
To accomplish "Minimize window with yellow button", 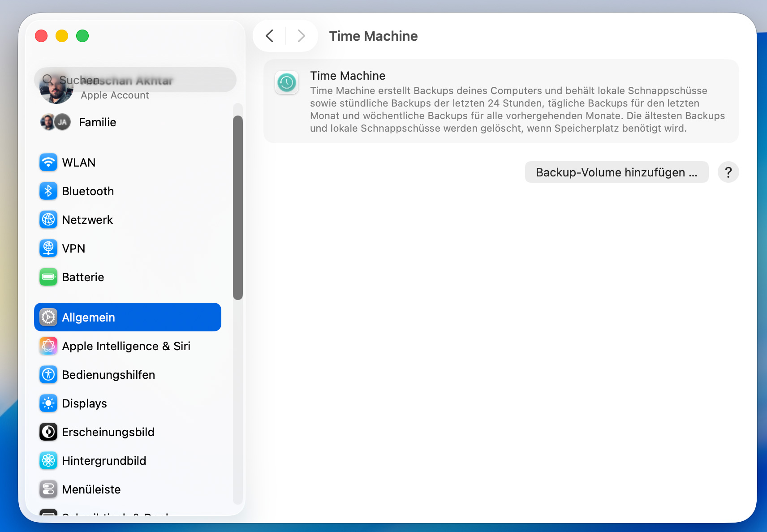I will 62,36.
